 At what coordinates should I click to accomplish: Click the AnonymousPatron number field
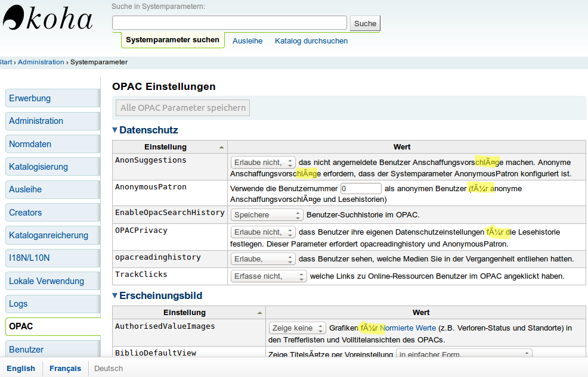click(360, 188)
